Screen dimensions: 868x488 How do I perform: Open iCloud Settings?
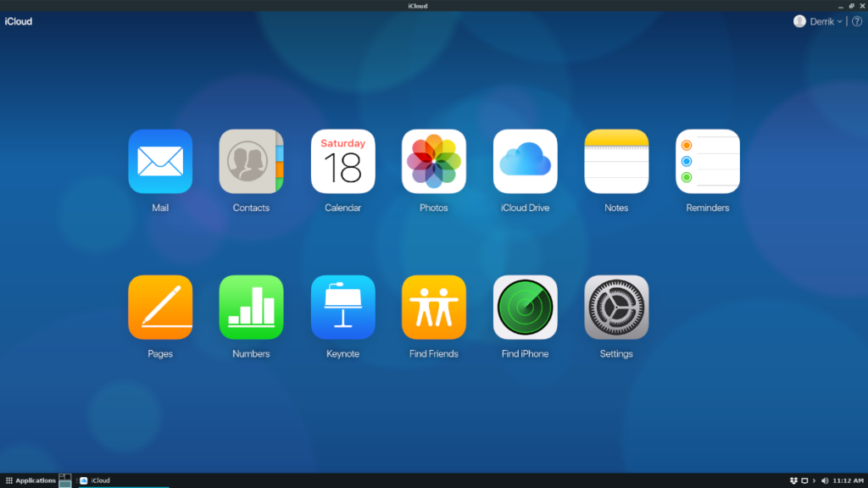point(616,308)
